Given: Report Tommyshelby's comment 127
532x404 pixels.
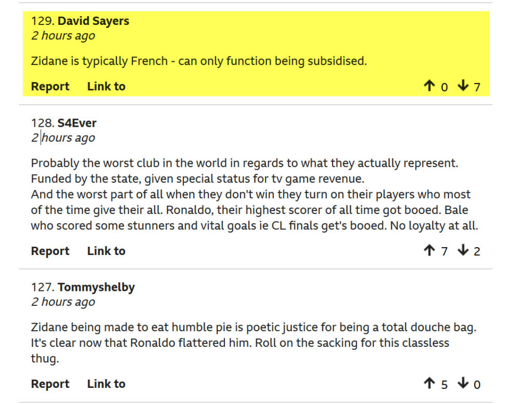Looking at the screenshot, I should point(50,384).
